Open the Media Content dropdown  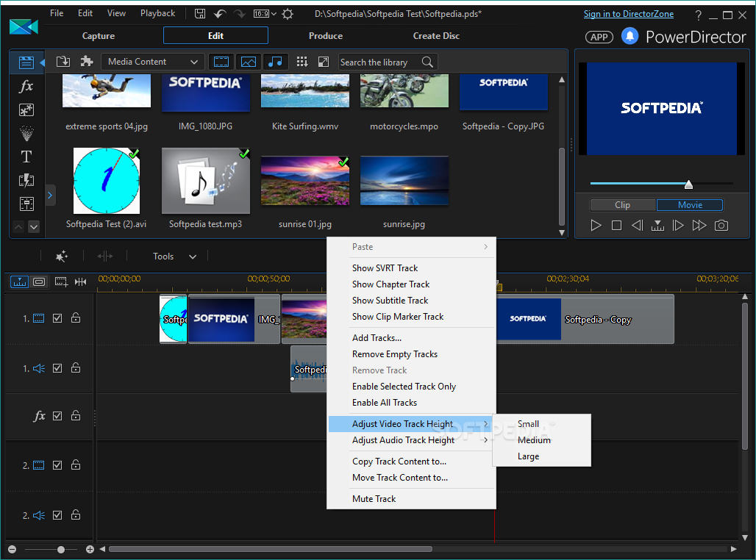pyautogui.click(x=152, y=62)
